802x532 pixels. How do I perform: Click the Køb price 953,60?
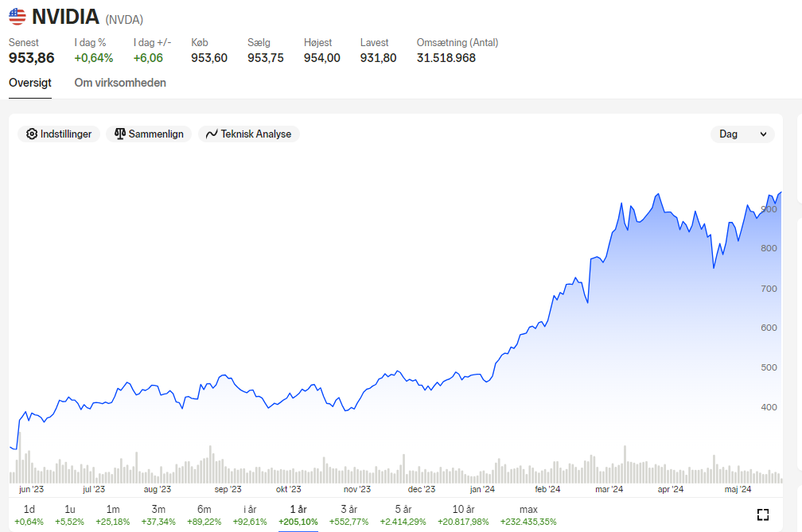[x=209, y=58]
